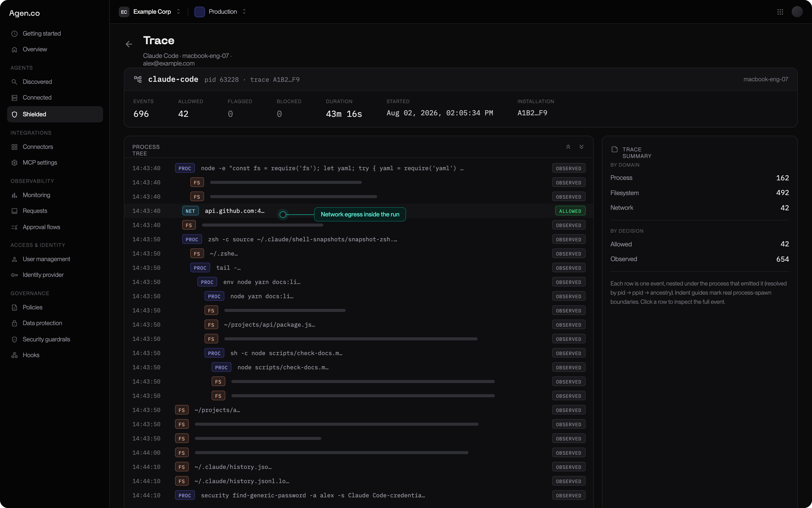Image resolution: width=812 pixels, height=508 pixels.
Task: Click the Hooks webhook icon
Action: click(x=14, y=355)
